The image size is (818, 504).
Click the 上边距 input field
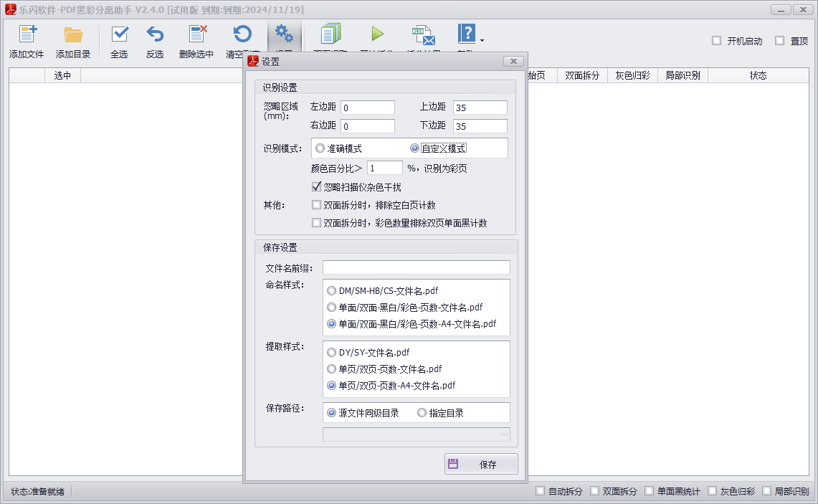coord(480,108)
